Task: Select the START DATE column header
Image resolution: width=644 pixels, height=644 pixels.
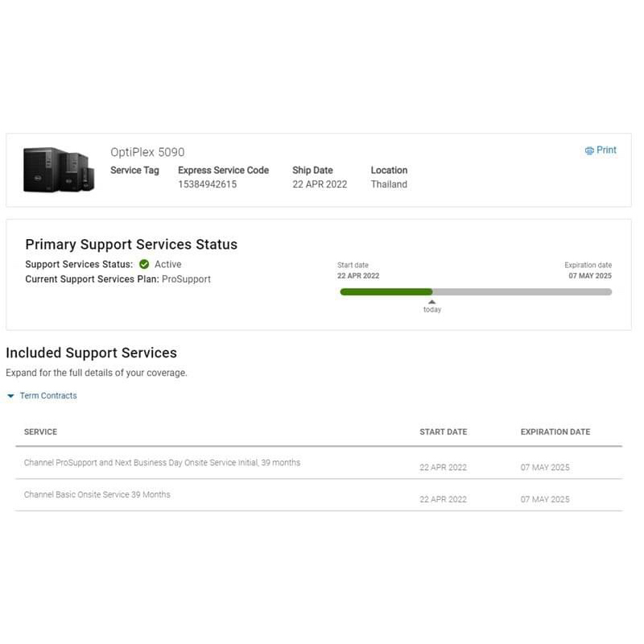Action: (443, 432)
